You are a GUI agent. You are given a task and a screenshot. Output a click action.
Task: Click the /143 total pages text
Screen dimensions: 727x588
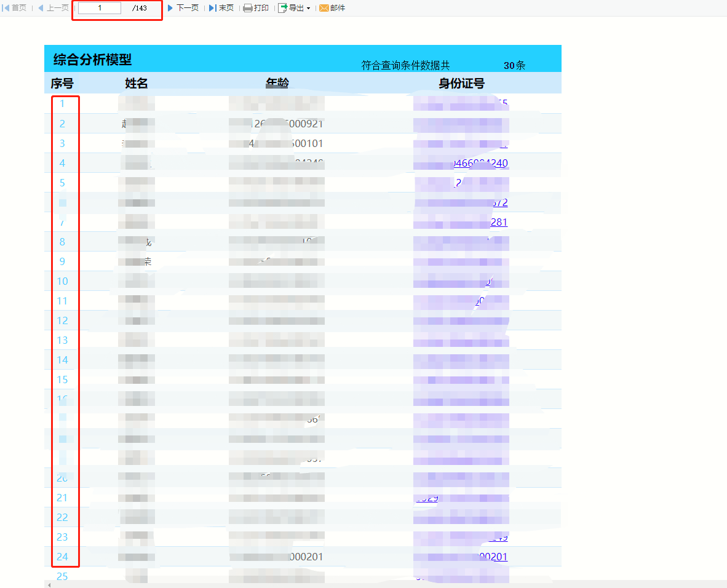pos(140,8)
